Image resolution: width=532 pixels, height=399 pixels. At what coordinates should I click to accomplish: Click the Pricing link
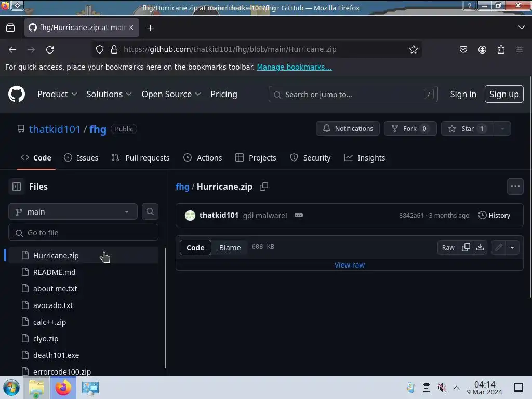click(223, 94)
